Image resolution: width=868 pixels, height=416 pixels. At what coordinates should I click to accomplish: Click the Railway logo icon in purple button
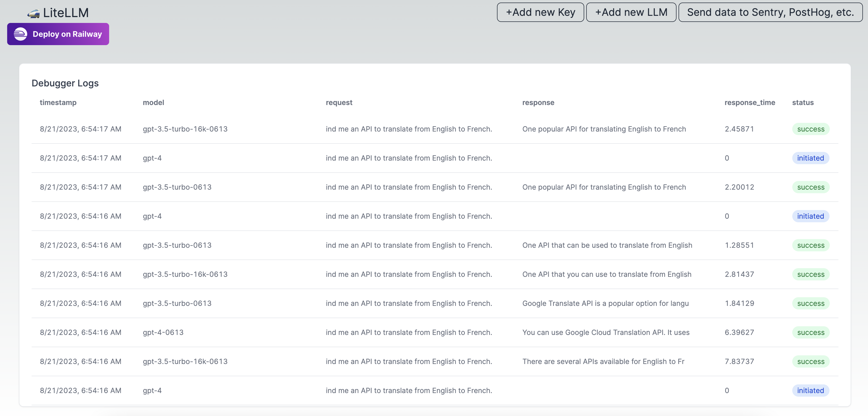tap(21, 34)
